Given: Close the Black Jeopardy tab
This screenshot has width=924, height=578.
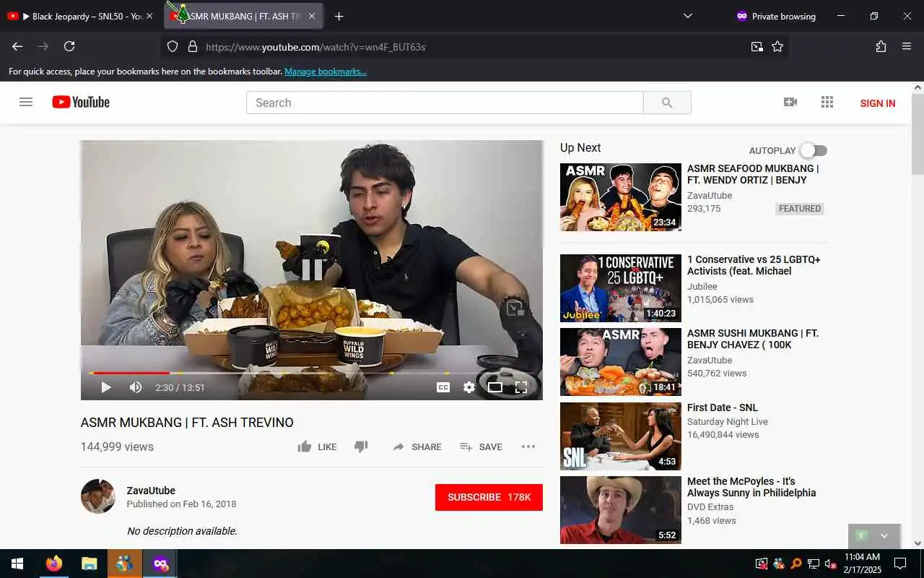Looking at the screenshot, I should 149,16.
